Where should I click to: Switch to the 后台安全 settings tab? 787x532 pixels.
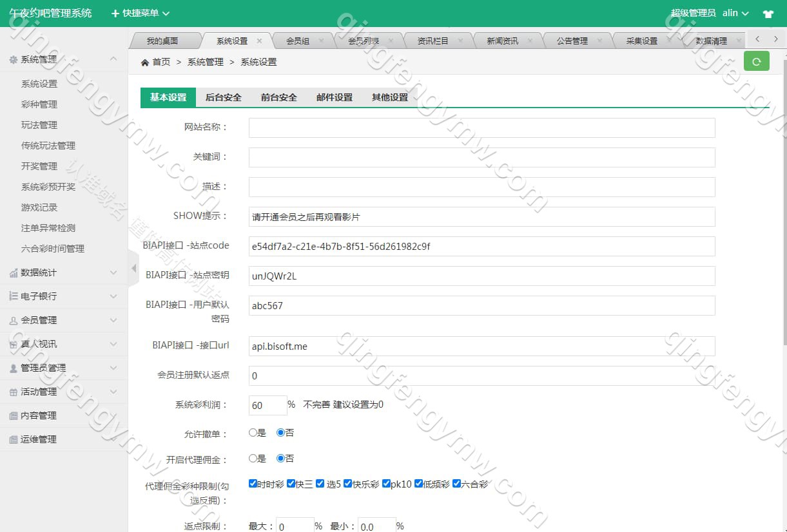(x=223, y=97)
